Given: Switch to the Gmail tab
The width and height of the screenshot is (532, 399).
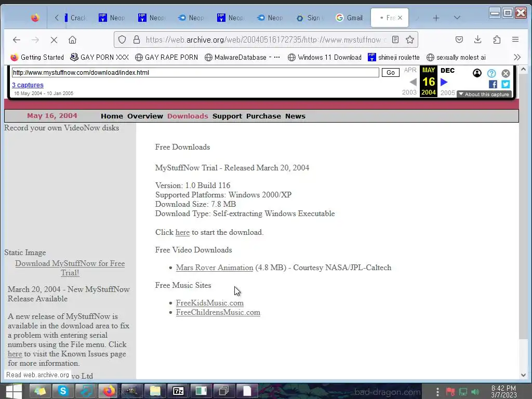Looking at the screenshot, I should click(x=350, y=18).
